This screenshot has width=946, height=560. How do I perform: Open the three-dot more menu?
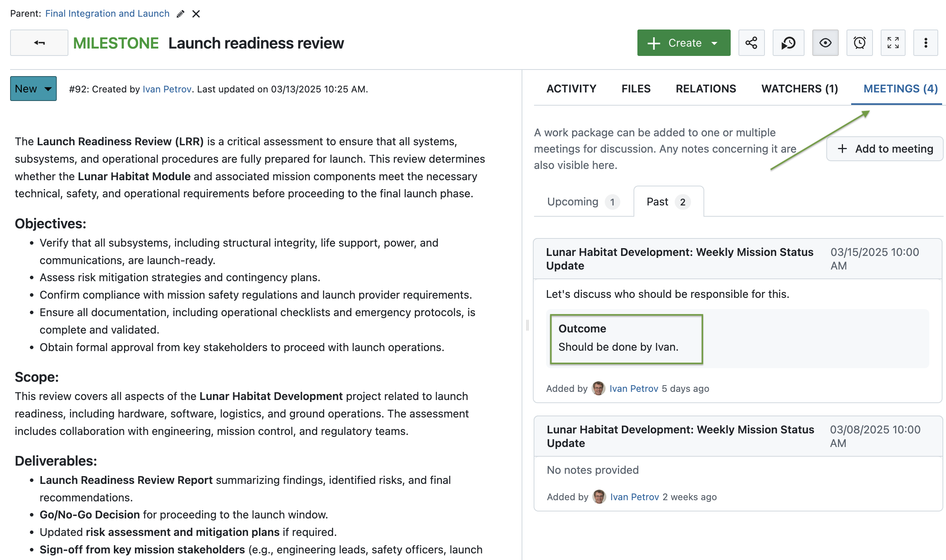[x=925, y=43]
